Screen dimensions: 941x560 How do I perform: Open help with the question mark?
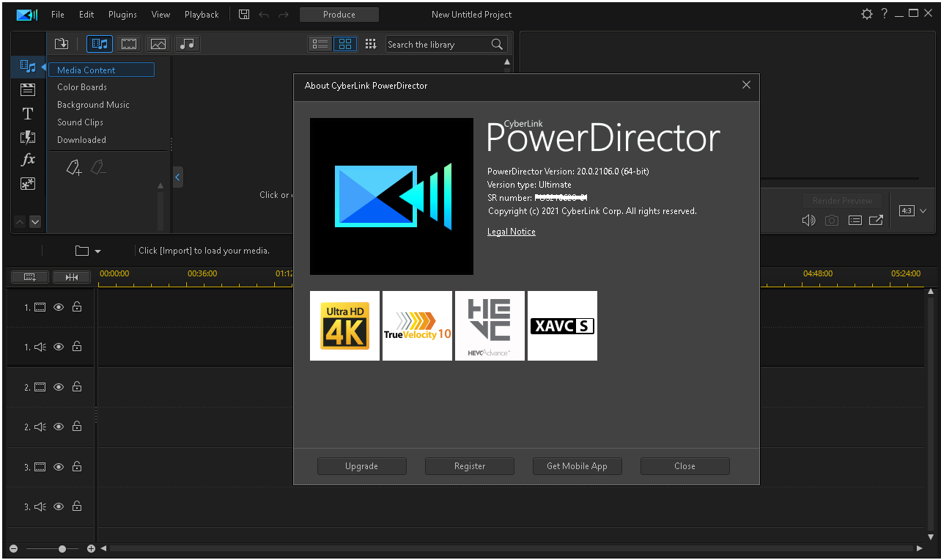(885, 13)
